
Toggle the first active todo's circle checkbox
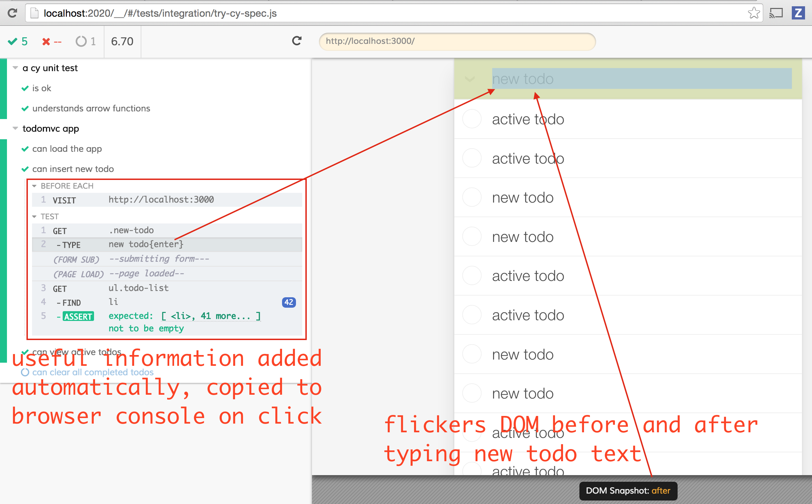[x=472, y=119]
